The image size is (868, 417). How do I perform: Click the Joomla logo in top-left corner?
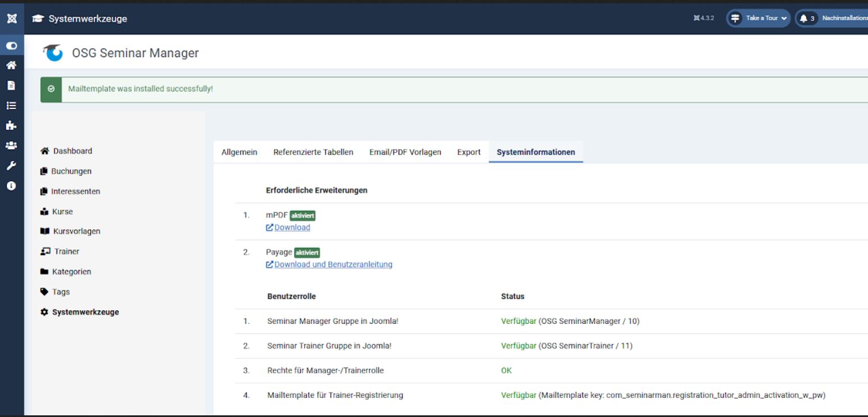coord(11,19)
